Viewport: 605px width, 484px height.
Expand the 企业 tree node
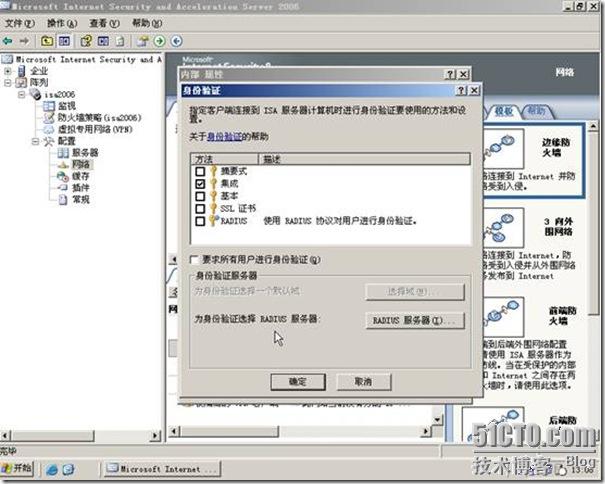[x=8, y=71]
